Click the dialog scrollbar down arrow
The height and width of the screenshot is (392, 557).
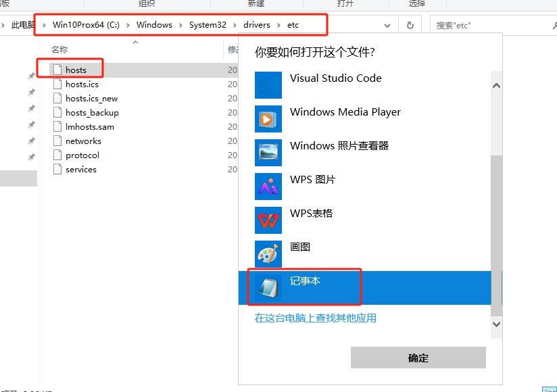coord(496,324)
